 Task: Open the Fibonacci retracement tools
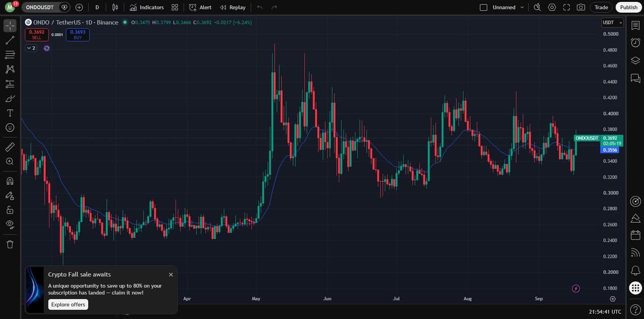pos(10,55)
